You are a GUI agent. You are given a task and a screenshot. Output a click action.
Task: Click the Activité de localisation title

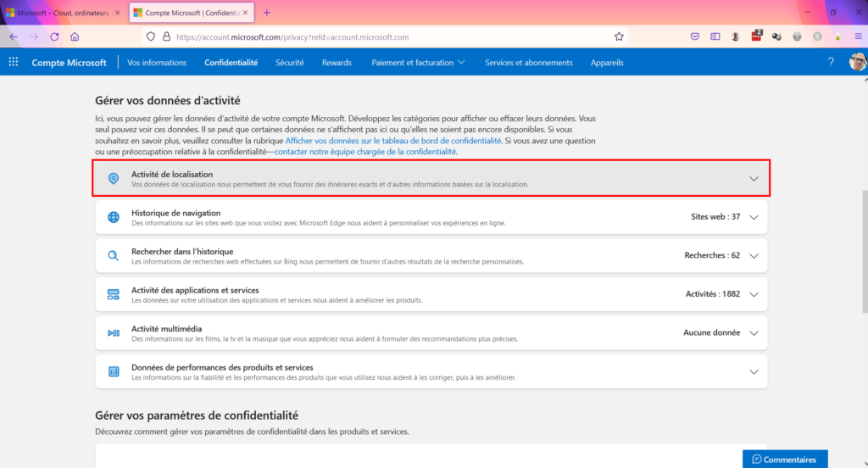(171, 174)
